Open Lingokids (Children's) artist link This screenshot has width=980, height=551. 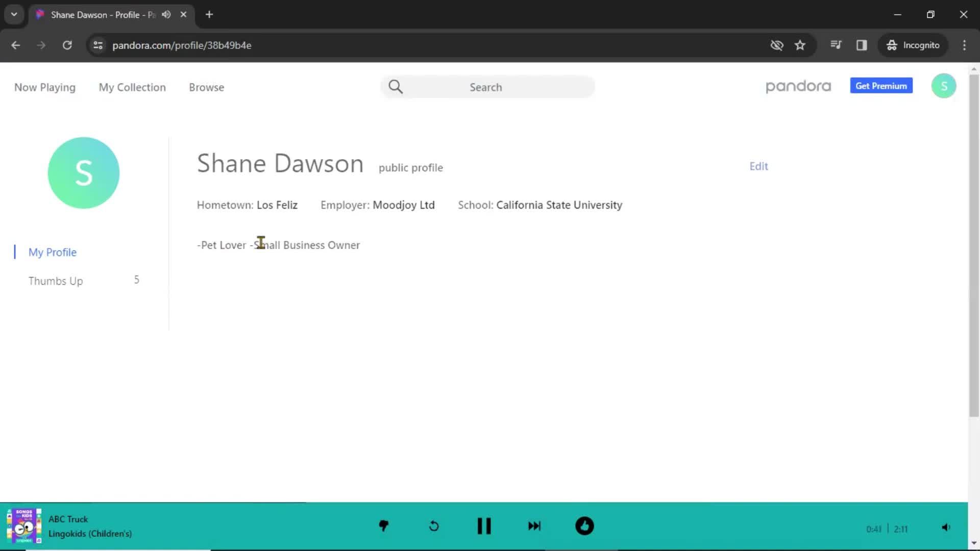click(90, 534)
